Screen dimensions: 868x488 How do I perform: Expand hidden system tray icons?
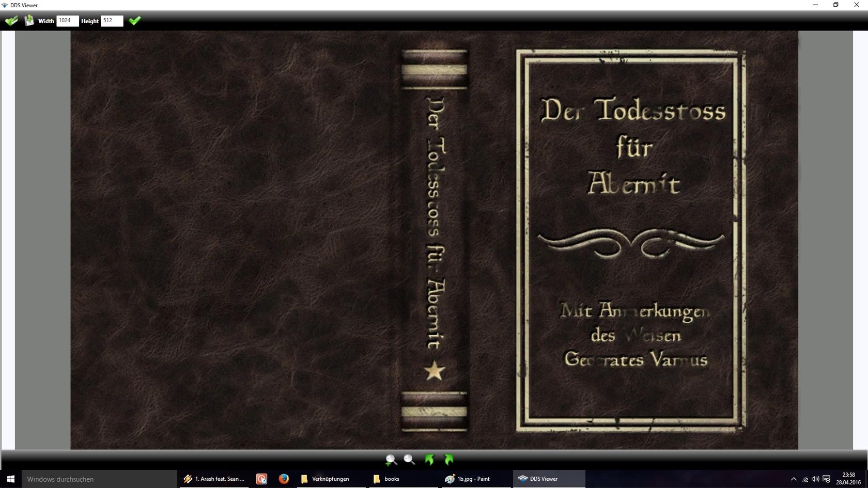tap(794, 479)
